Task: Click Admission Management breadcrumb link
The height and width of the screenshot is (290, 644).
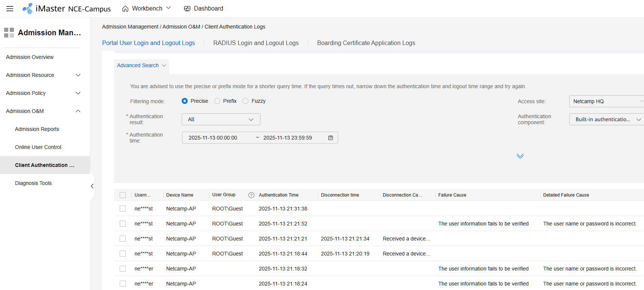Action: (130, 27)
